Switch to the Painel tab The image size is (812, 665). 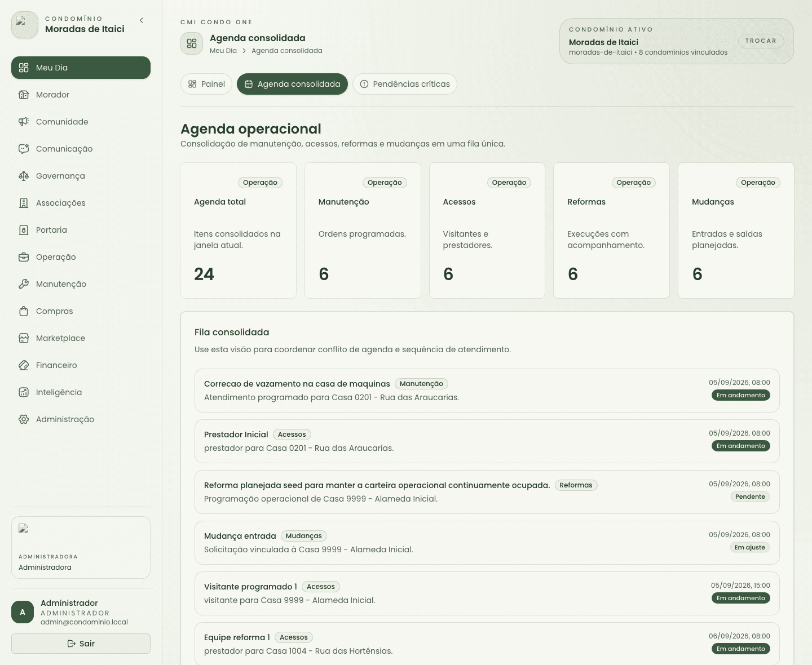(206, 84)
